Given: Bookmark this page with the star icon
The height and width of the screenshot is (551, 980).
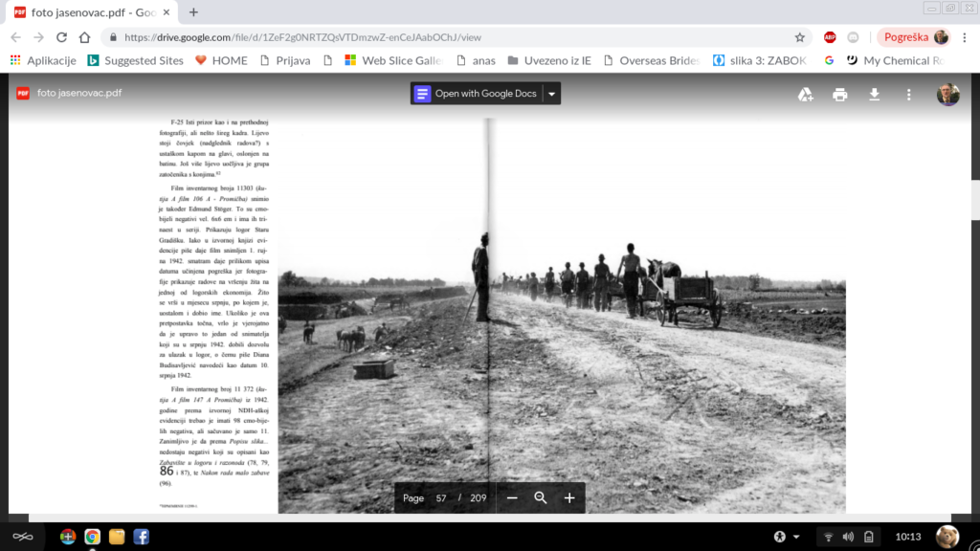Looking at the screenshot, I should (x=799, y=37).
